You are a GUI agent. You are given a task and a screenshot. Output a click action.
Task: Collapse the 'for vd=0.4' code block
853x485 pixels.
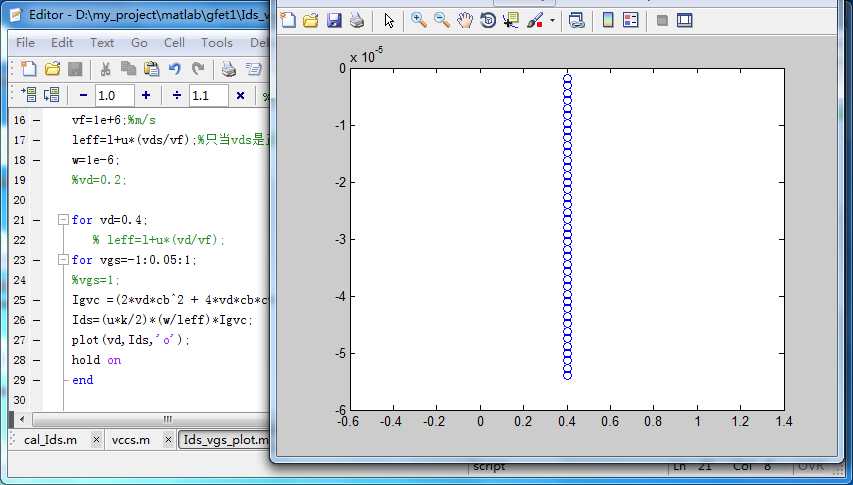coord(62,219)
